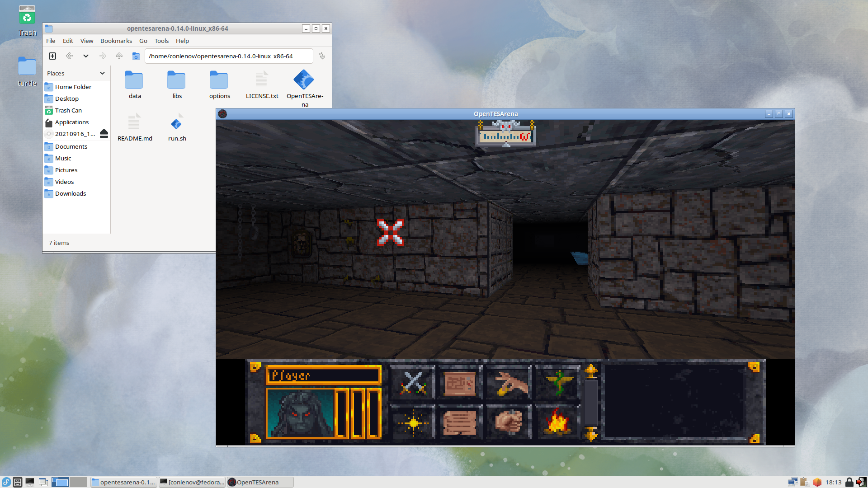Eject the 20210916_1... volume

point(104,133)
